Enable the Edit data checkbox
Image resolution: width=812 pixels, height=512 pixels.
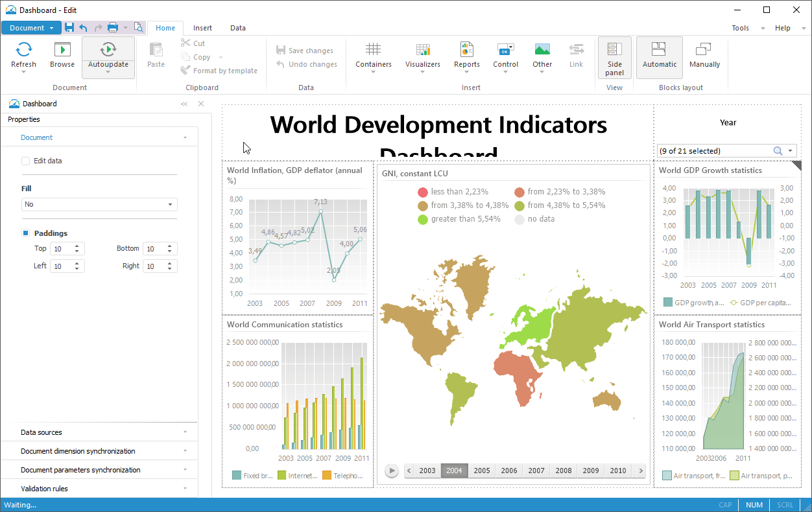click(26, 161)
